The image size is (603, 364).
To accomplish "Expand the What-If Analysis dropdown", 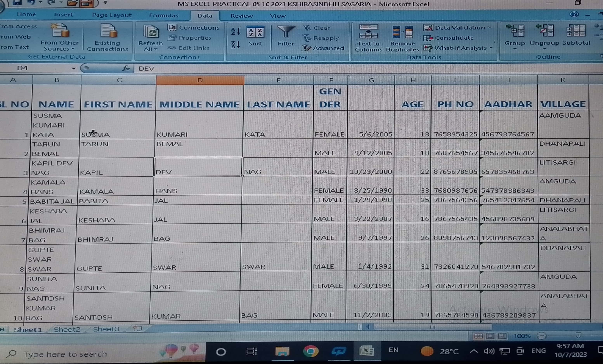I will click(x=491, y=48).
